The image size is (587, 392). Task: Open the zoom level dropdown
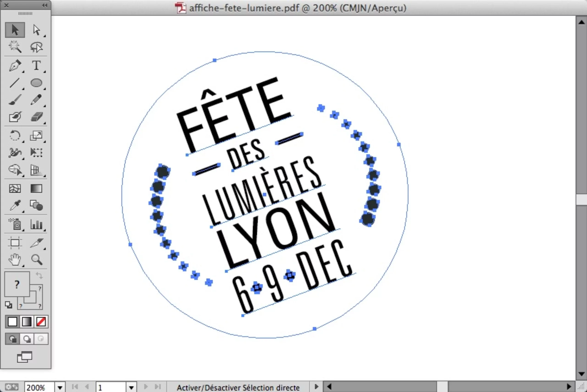[x=60, y=387]
